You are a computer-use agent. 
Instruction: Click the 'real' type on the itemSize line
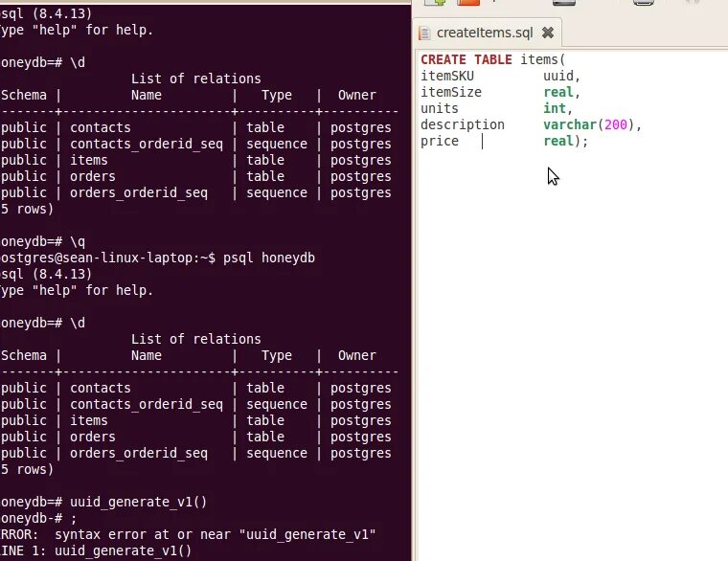point(558,92)
